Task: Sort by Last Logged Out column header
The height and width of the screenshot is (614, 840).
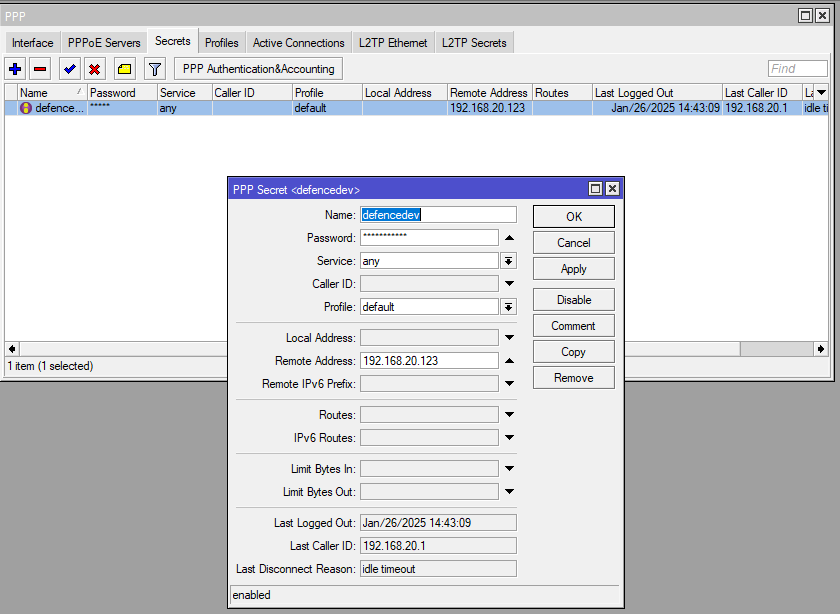Action: point(657,93)
